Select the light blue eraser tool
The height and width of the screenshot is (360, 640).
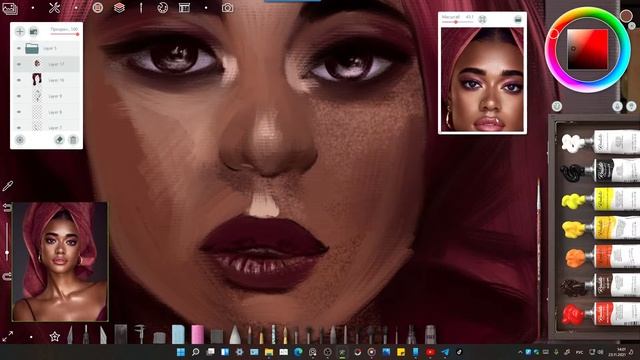178,334
